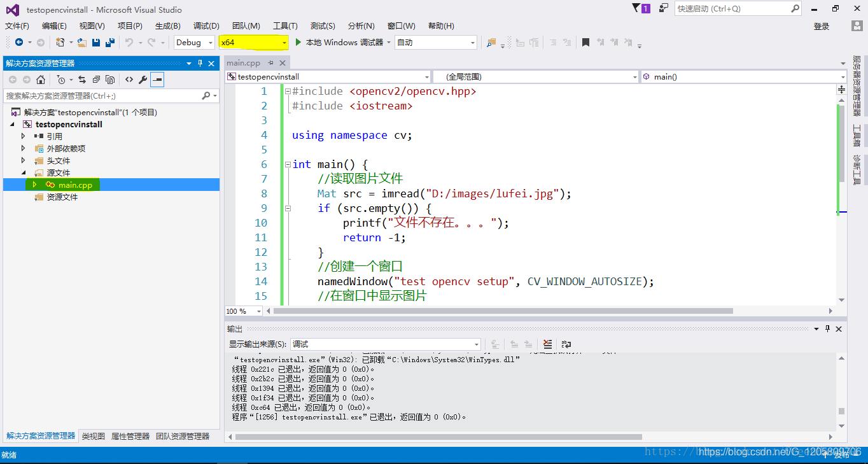Click the Undo arrow icon
This screenshot has height=464, width=868.
pos(129,43)
